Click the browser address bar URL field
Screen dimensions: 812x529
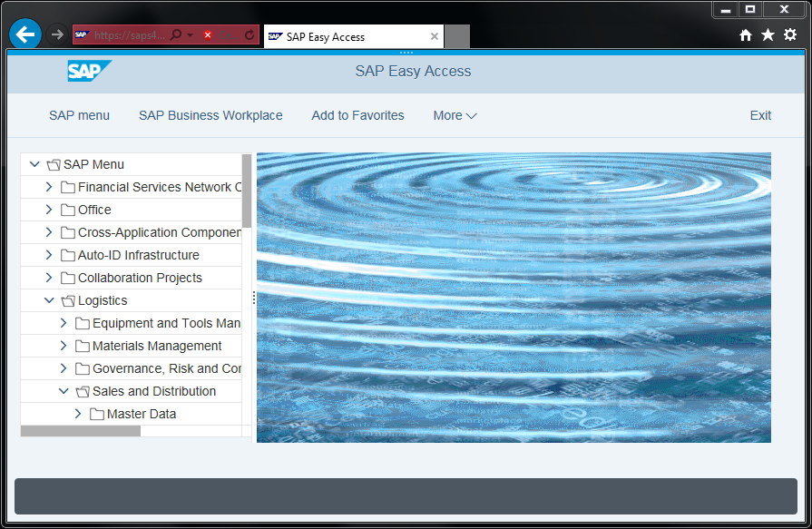(130, 34)
